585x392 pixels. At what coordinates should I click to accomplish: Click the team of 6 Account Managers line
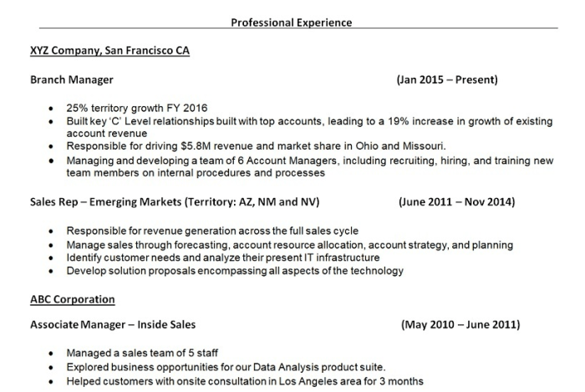tap(309, 160)
